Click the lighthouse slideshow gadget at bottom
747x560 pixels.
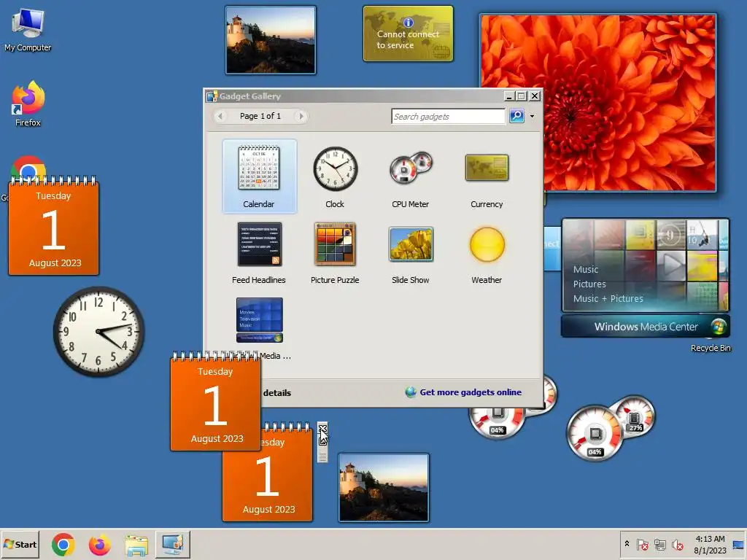(x=384, y=488)
